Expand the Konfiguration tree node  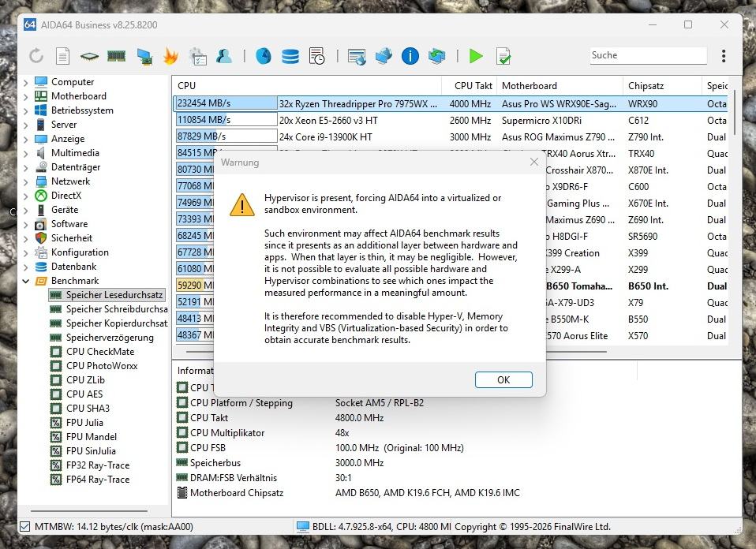click(25, 253)
